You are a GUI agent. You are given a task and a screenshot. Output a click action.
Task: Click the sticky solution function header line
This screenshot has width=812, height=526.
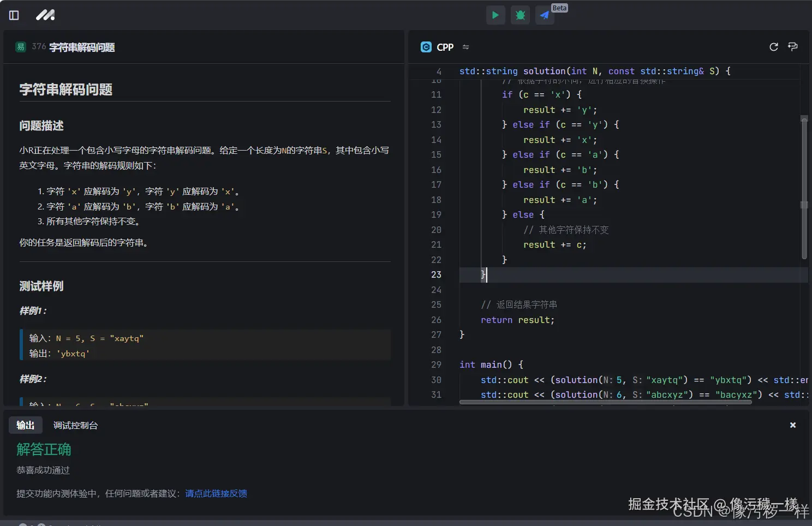(x=595, y=71)
